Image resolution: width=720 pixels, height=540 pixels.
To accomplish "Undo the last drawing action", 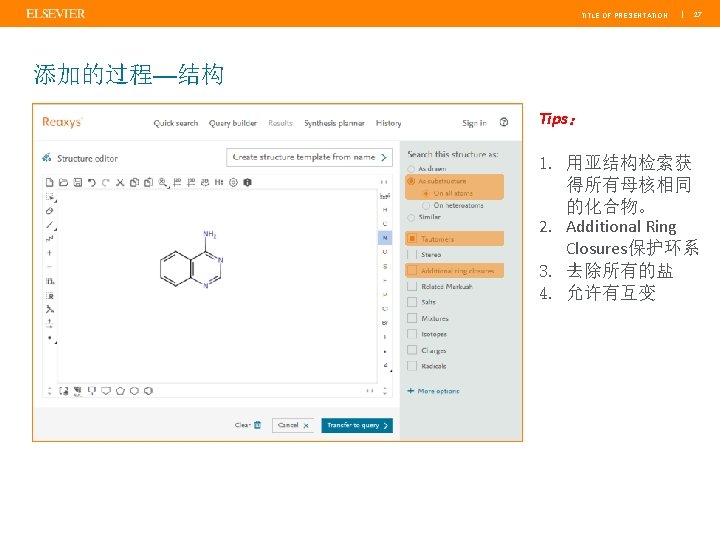I will coord(92,182).
